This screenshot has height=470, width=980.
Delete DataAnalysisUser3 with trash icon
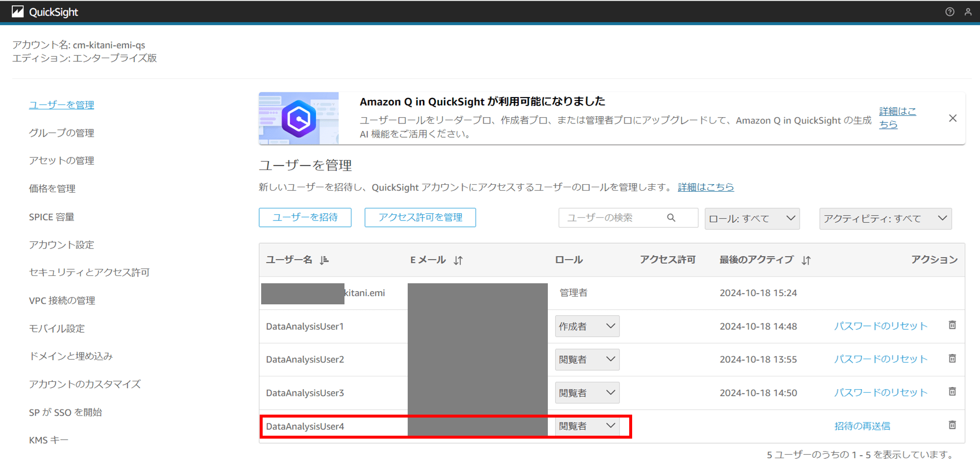point(952,392)
